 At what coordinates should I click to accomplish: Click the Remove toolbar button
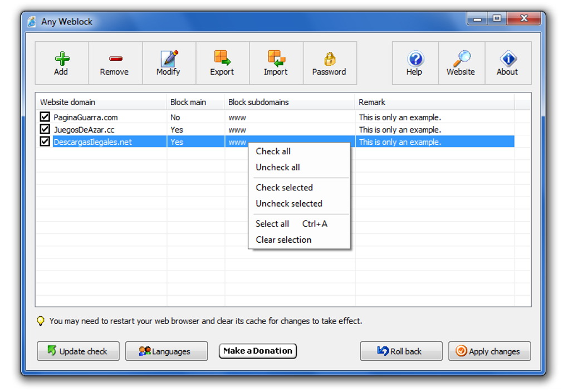[x=115, y=63]
